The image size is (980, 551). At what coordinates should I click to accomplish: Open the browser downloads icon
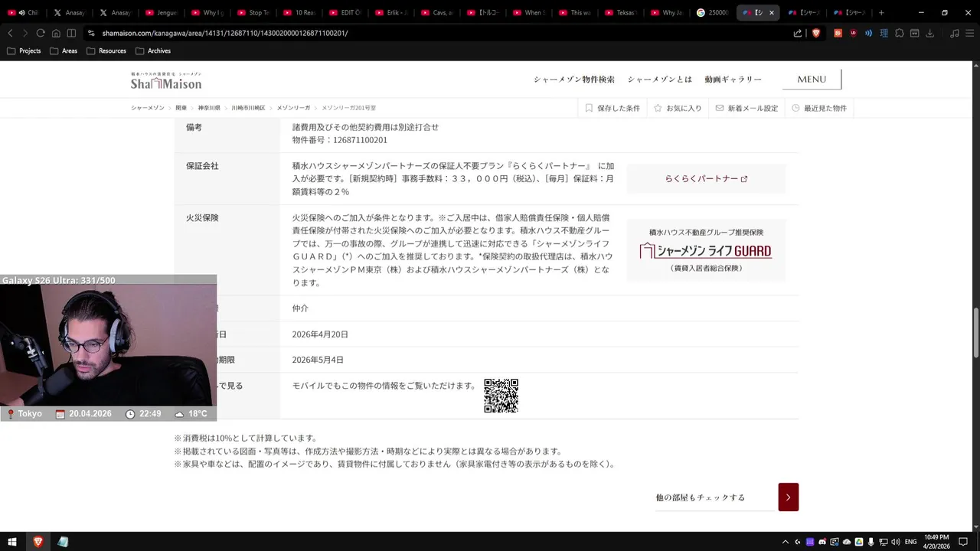click(x=930, y=33)
